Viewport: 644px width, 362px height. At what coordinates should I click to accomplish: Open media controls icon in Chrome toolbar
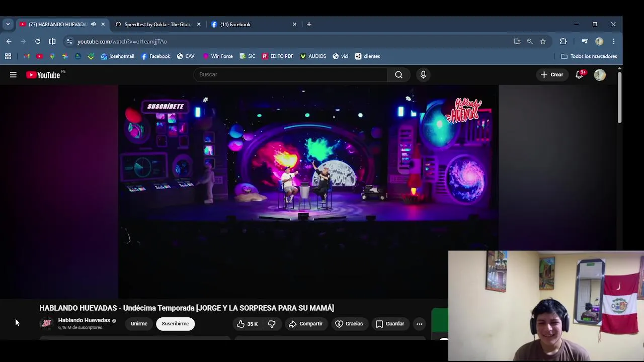coord(585,41)
